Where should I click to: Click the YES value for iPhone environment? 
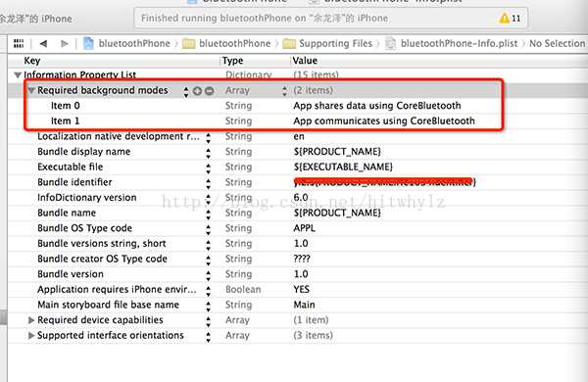[x=302, y=289]
